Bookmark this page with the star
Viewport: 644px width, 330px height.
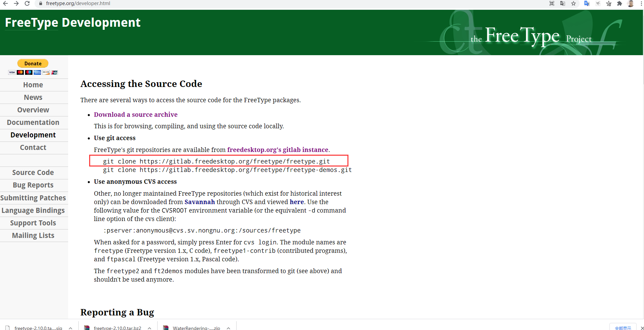tap(573, 3)
